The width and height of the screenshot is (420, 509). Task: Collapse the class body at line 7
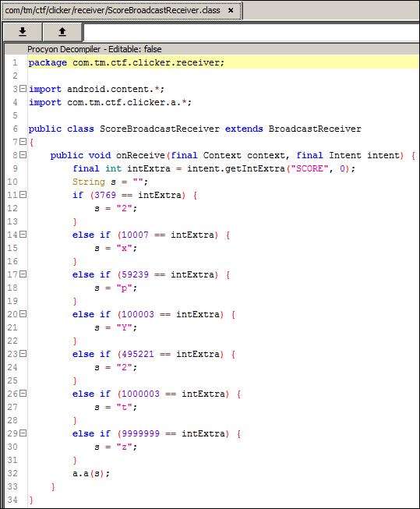tap(23, 142)
